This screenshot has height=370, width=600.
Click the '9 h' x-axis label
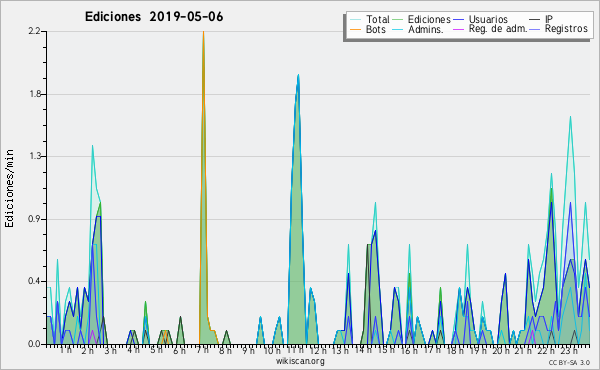(248, 350)
